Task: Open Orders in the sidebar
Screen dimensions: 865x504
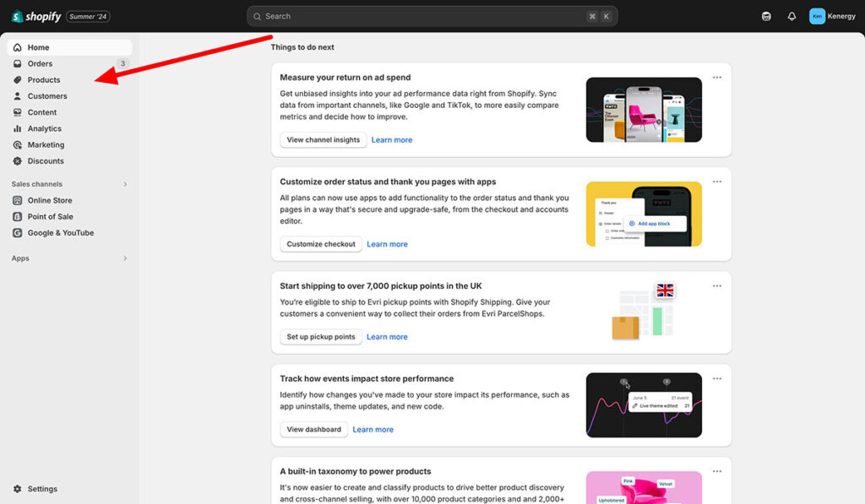Action: click(40, 63)
